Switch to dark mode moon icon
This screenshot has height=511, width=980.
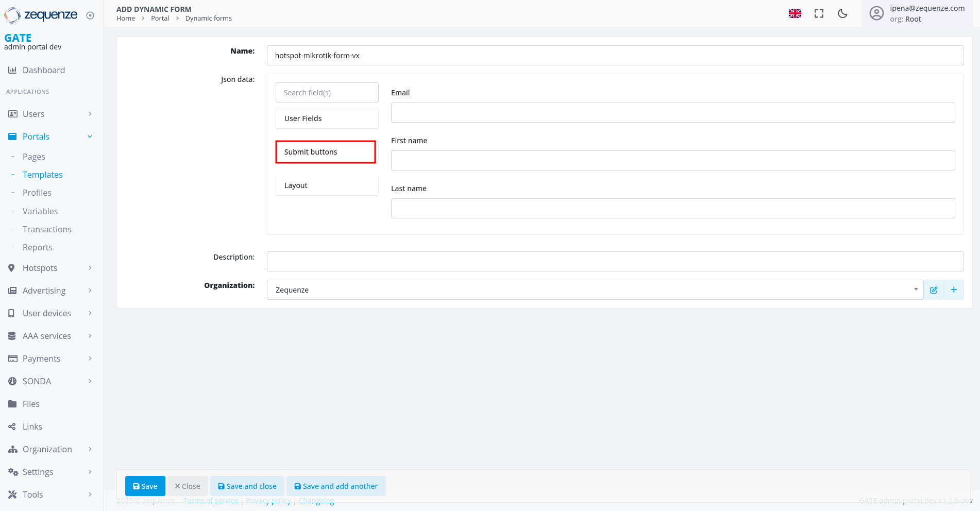click(842, 13)
